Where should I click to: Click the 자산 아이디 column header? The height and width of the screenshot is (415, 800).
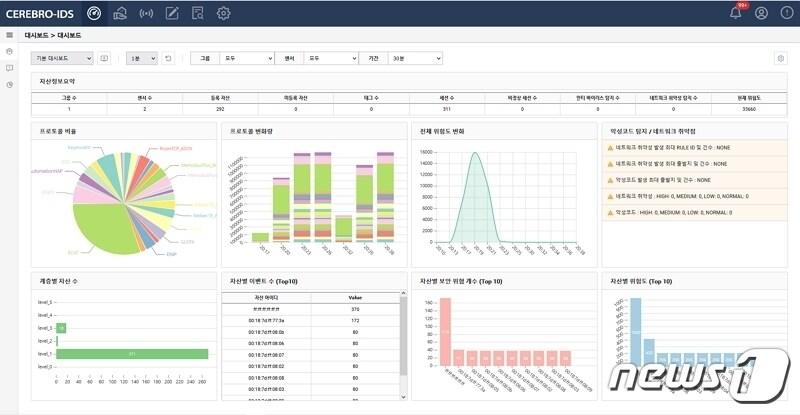pyautogui.click(x=266, y=298)
